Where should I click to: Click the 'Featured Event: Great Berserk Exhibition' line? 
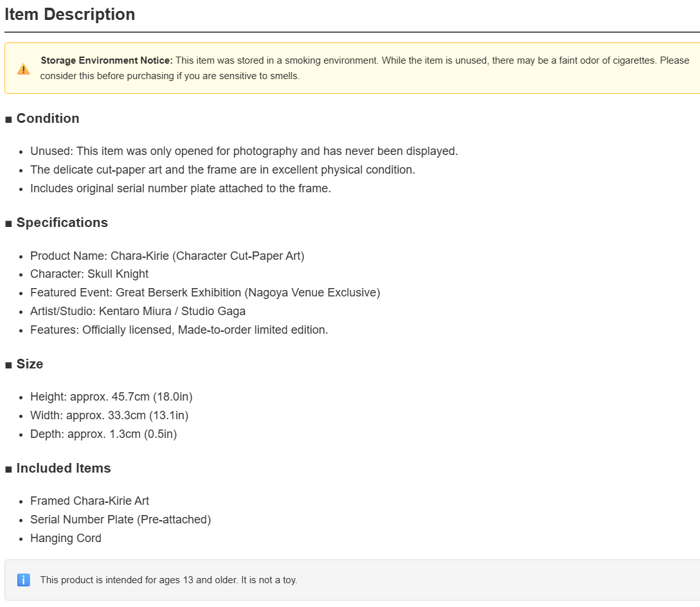pos(205,293)
